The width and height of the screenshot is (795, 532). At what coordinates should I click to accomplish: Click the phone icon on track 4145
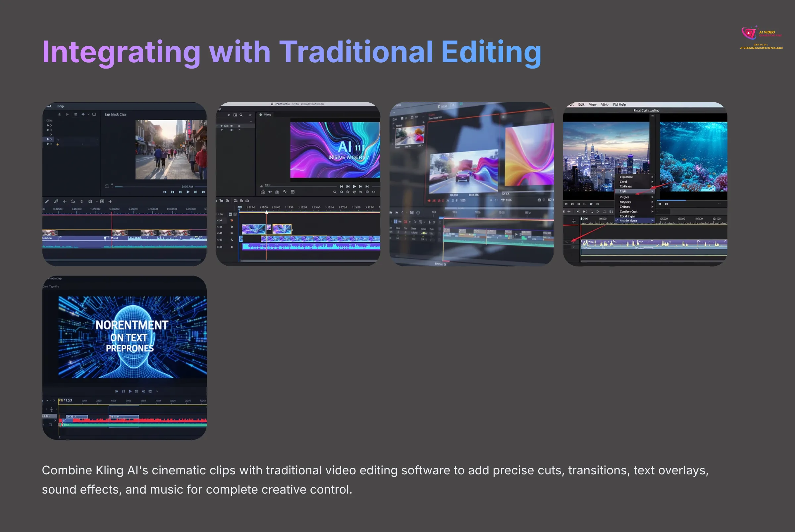(232, 240)
